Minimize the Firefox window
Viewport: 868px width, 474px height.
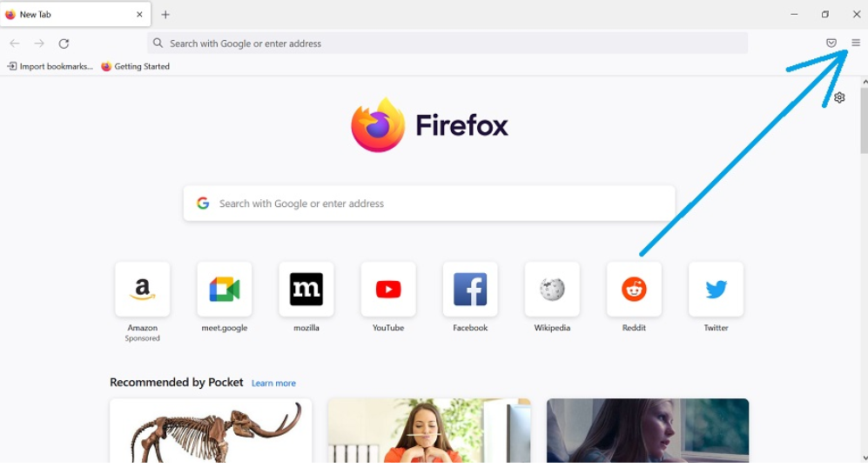794,15
